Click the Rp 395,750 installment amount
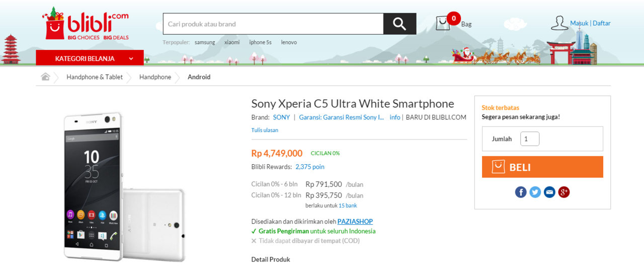This screenshot has width=644, height=267. 324,195
